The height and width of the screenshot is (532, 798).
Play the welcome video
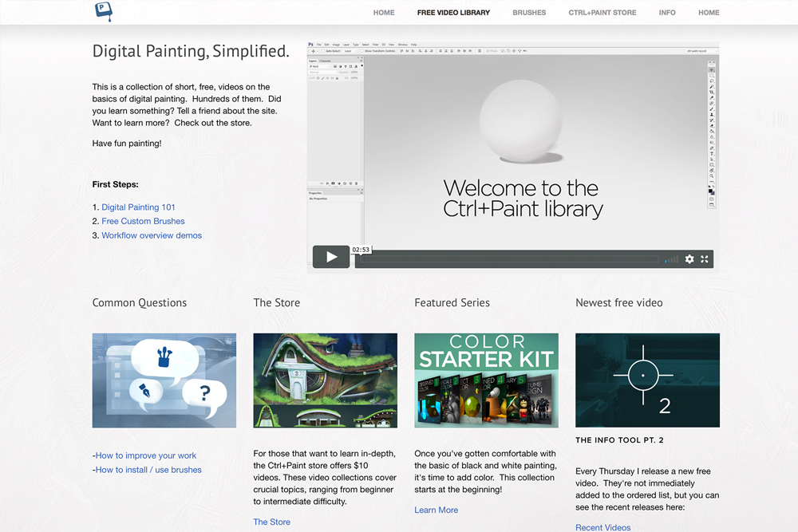tap(331, 257)
